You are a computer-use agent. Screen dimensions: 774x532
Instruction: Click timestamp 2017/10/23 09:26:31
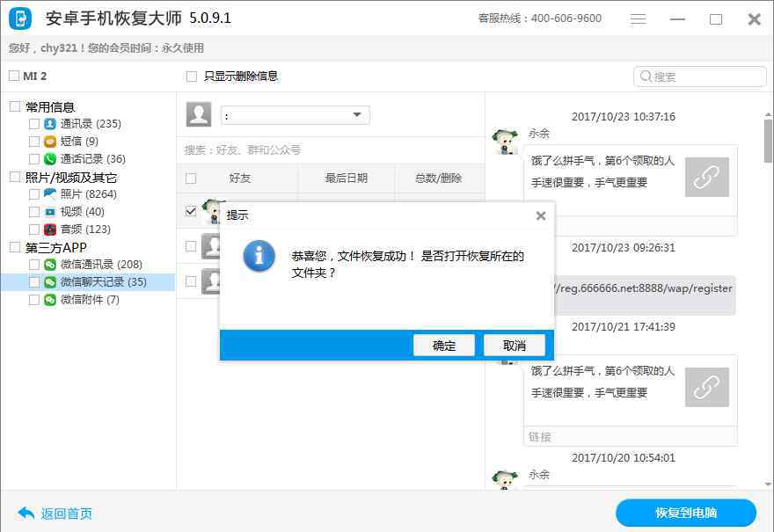click(623, 248)
